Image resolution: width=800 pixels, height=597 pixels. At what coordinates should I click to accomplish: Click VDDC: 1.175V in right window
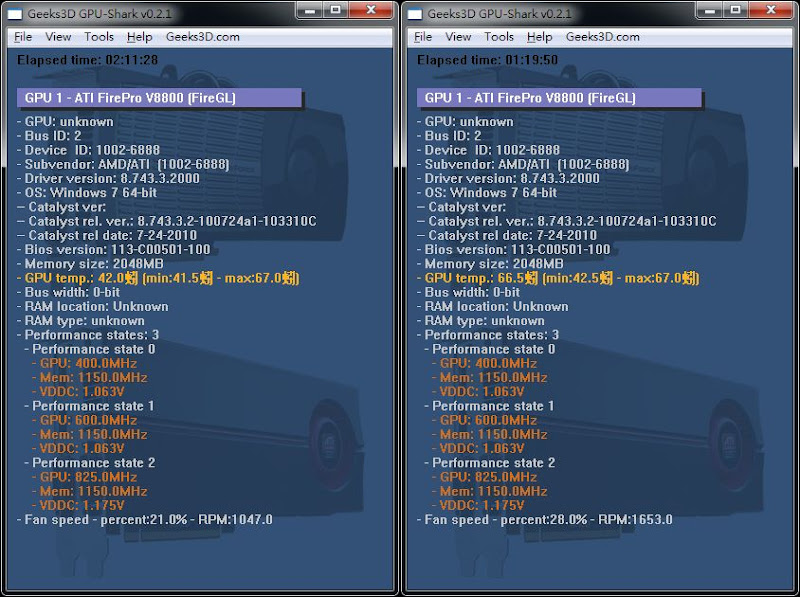tap(478, 506)
